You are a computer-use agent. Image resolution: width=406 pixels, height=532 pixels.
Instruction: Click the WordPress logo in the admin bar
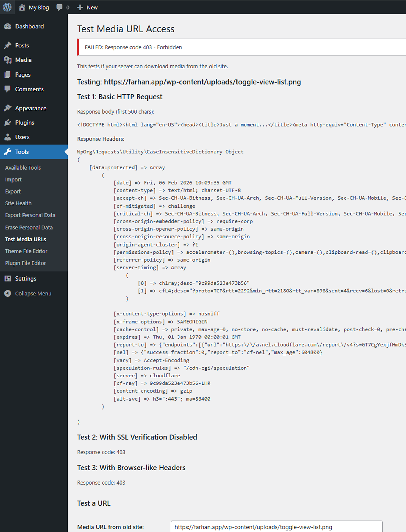[7, 7]
